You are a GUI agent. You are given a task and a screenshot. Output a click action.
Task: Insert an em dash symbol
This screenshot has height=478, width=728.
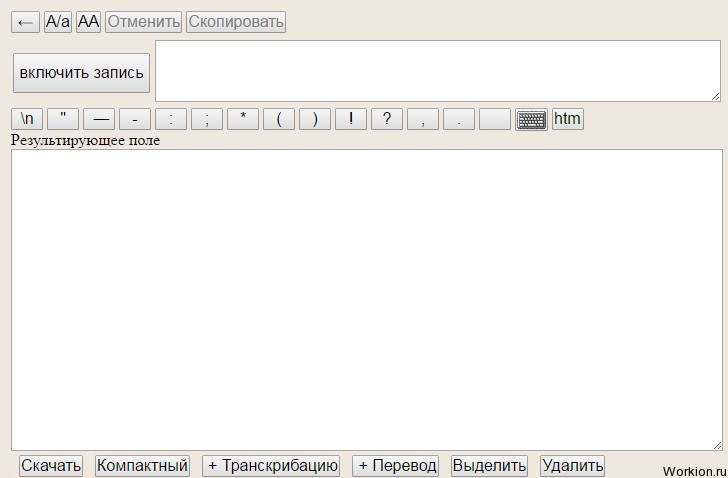pos(99,119)
